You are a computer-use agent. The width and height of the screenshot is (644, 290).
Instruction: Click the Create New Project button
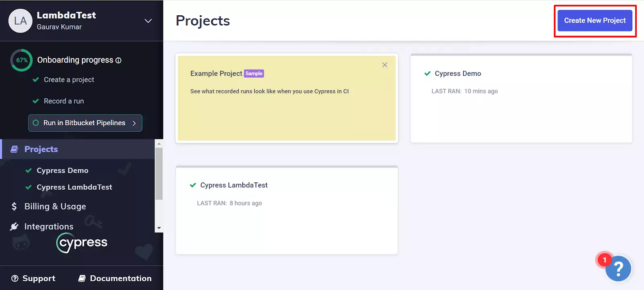pos(594,21)
